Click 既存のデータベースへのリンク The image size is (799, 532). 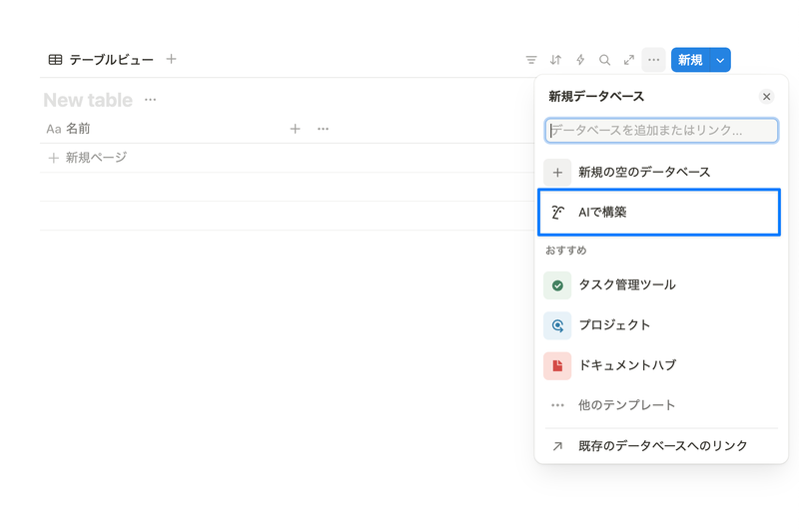click(x=662, y=446)
